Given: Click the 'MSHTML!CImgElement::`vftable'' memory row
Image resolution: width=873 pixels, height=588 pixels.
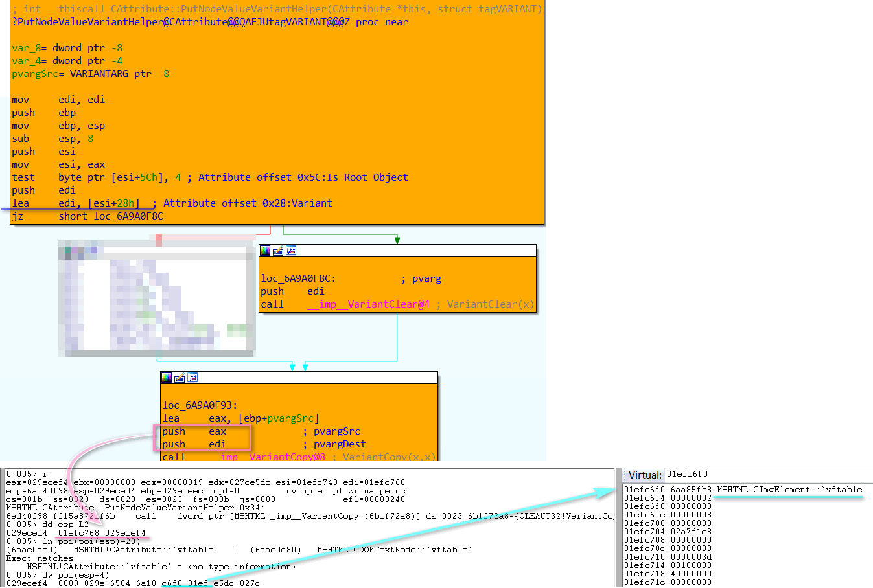Looking at the screenshot, I should 745,490.
